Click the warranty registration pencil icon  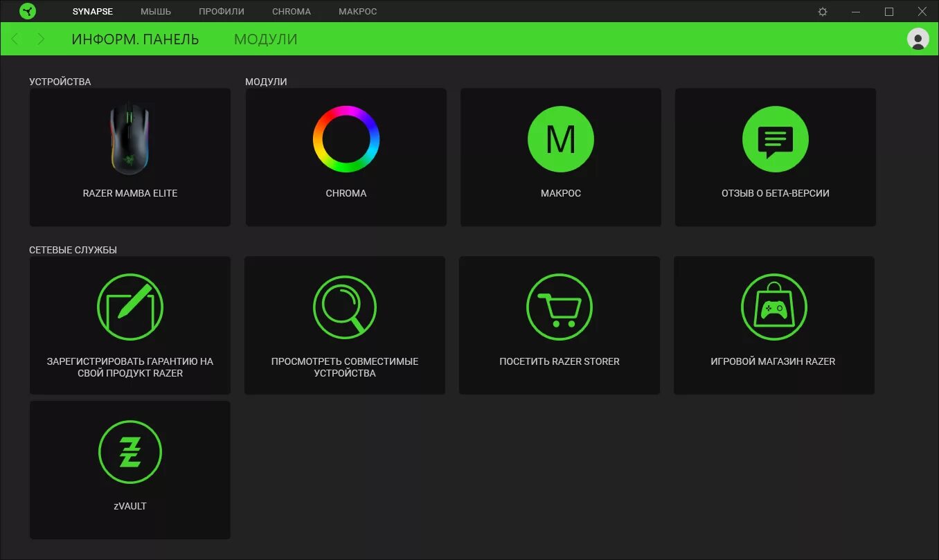pyautogui.click(x=130, y=307)
